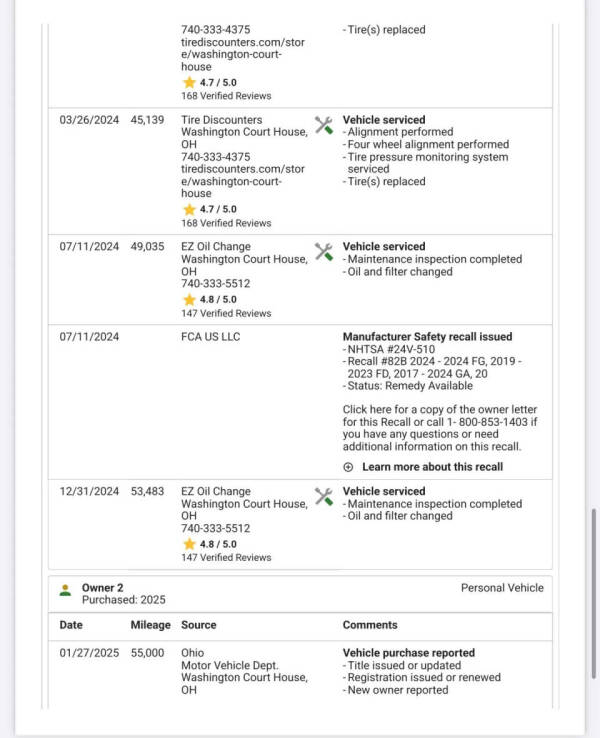Click the green Owner 2 person icon

click(65, 589)
